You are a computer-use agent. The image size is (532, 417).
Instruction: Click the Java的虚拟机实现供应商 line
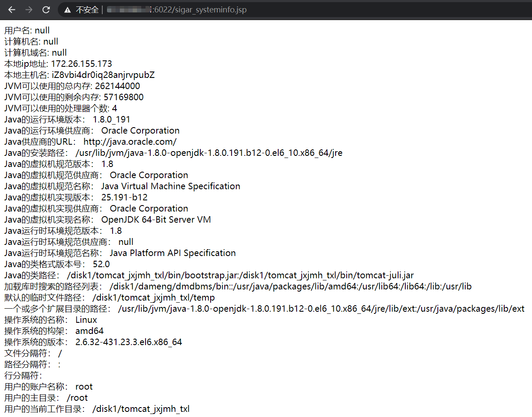[x=96, y=208]
